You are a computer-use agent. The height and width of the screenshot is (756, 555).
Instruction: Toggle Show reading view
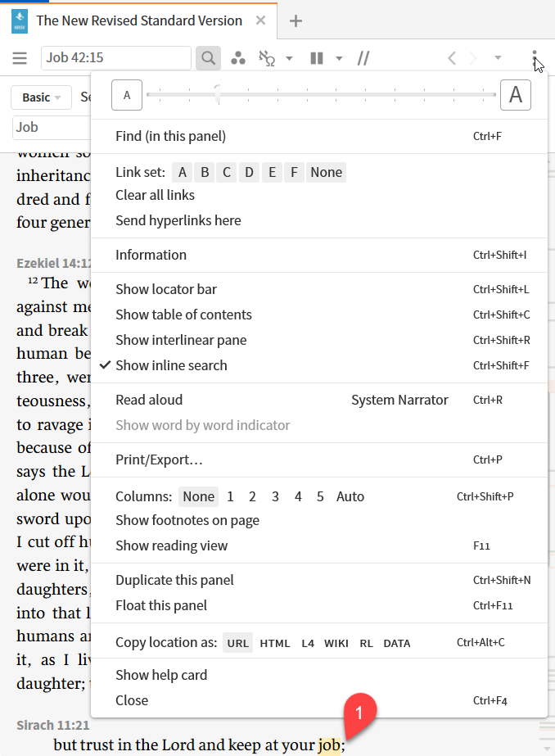click(x=319, y=545)
